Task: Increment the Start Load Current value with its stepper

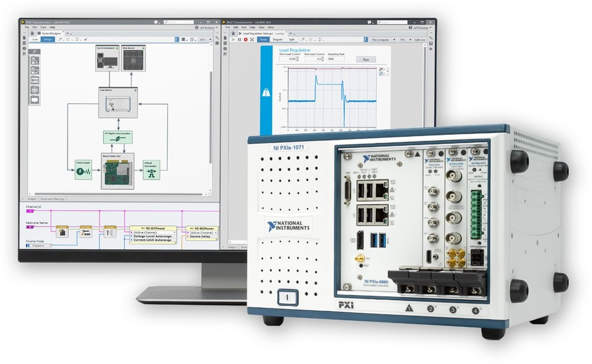Action: (x=298, y=57)
